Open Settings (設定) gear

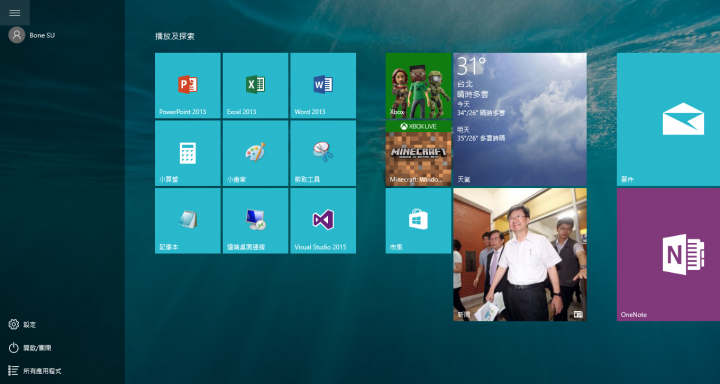[22, 324]
